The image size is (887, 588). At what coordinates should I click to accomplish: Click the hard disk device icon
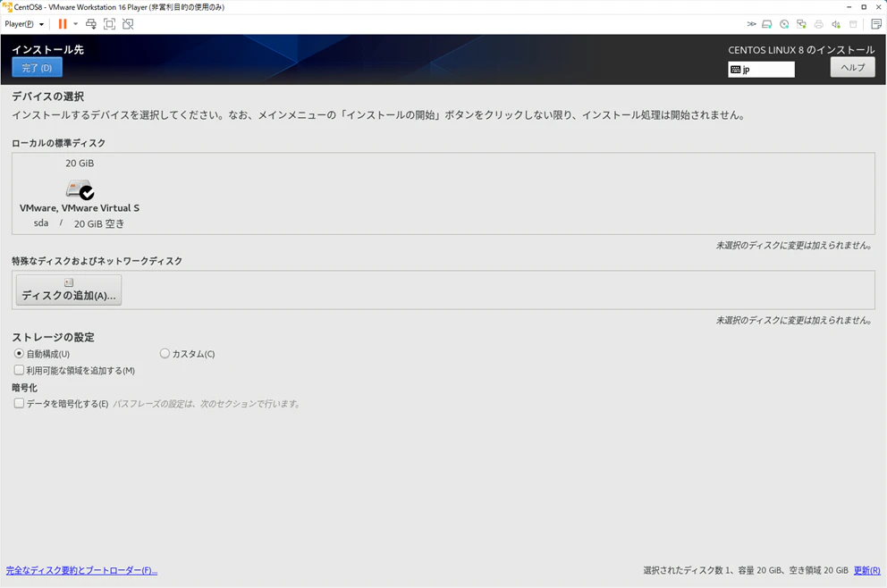tap(767, 24)
